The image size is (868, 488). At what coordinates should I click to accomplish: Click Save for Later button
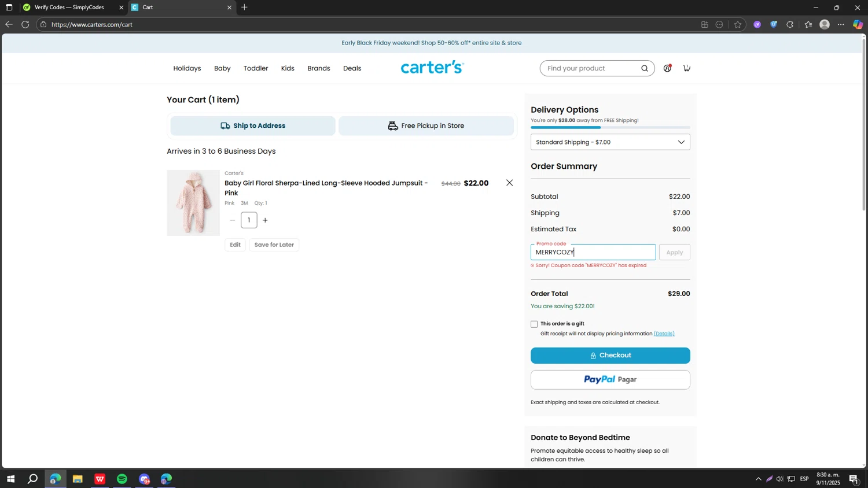click(274, 245)
